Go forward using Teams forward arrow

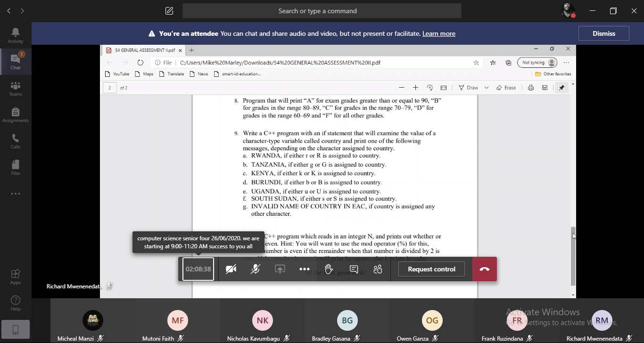click(22, 11)
